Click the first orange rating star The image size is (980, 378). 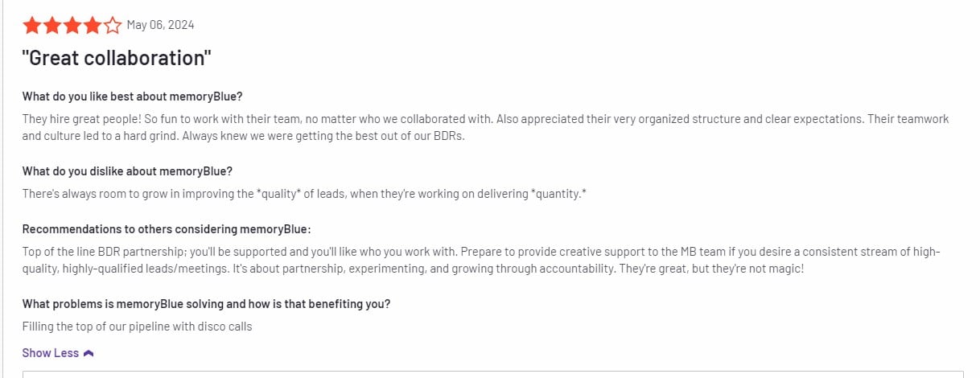[x=32, y=26]
